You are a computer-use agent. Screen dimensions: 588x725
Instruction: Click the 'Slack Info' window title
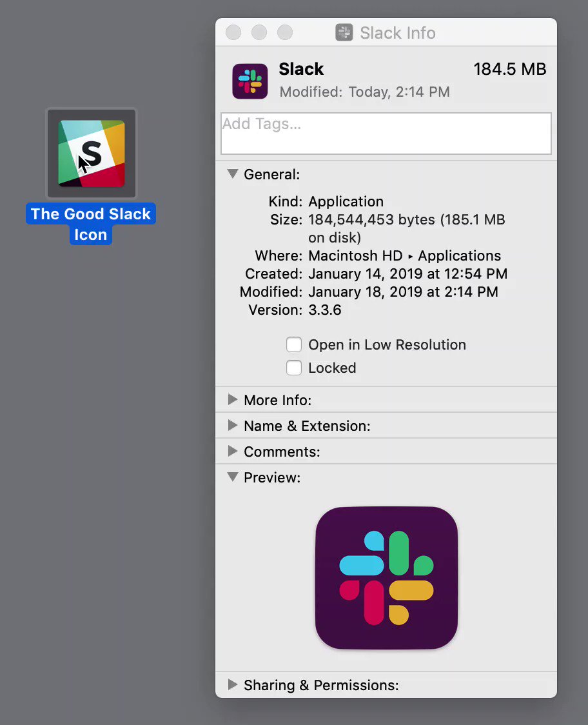pyautogui.click(x=398, y=33)
